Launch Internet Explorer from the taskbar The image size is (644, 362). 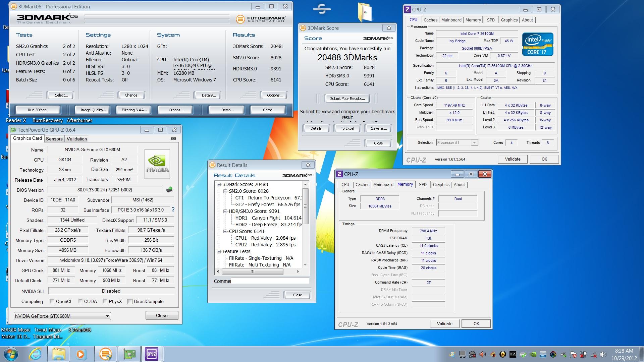(x=35, y=354)
